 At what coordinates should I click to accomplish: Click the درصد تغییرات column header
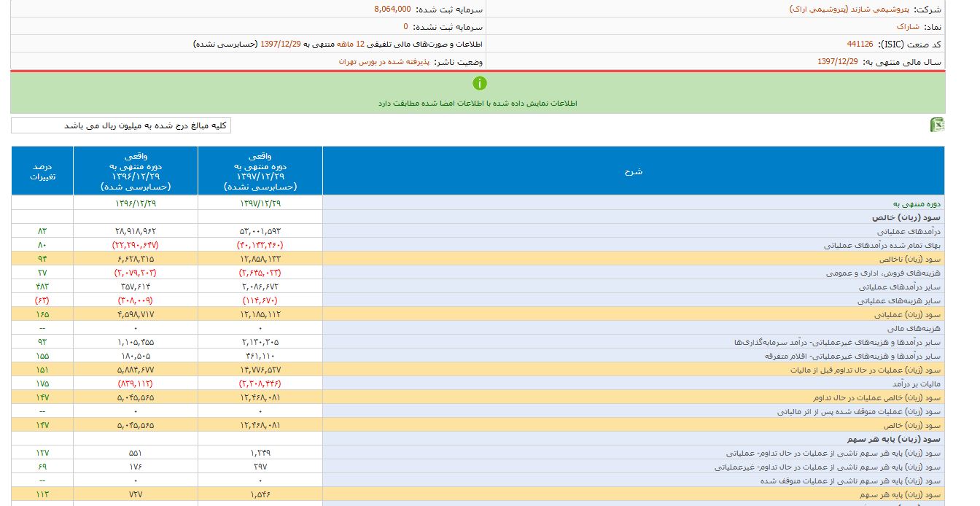coord(42,171)
